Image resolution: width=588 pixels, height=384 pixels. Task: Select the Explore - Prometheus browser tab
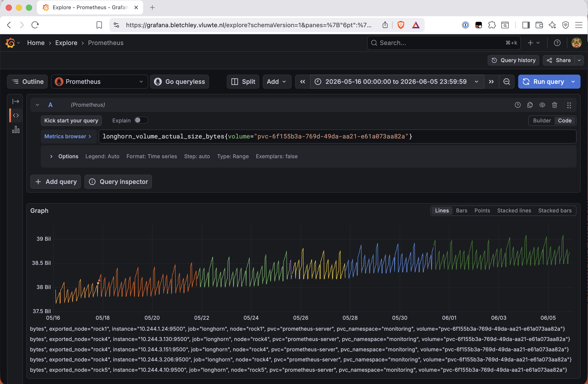[90, 7]
